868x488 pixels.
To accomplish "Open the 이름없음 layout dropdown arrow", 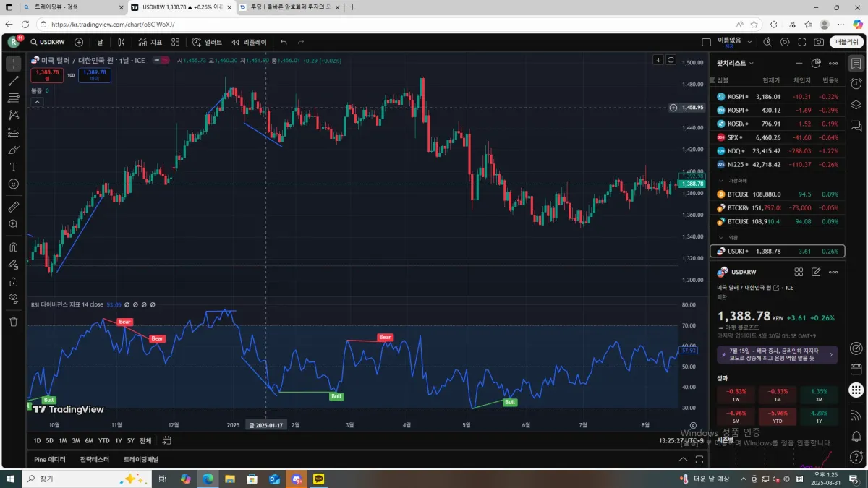I will (749, 43).
